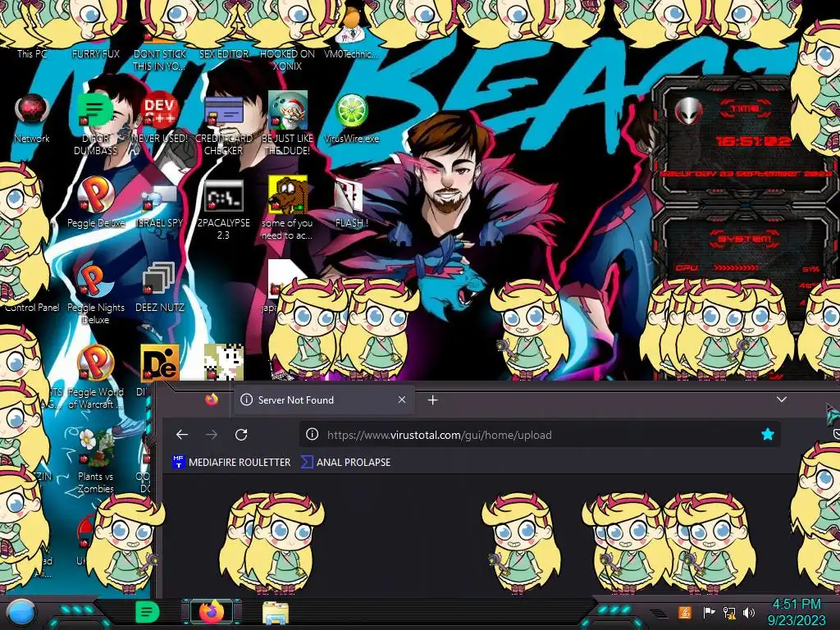Open the Start orb on taskbar

click(21, 613)
